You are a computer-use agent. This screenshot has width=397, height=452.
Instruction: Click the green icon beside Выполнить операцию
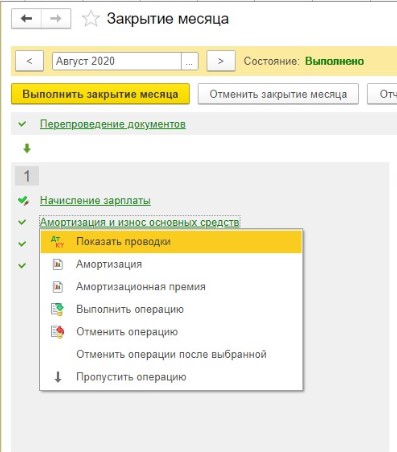point(57,309)
